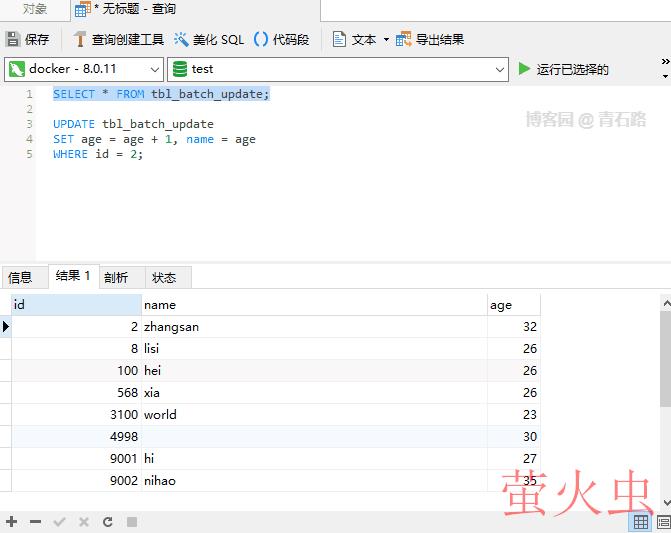The height and width of the screenshot is (533, 671).
Task: Add a new record with the plus icon
Action: click(12, 522)
